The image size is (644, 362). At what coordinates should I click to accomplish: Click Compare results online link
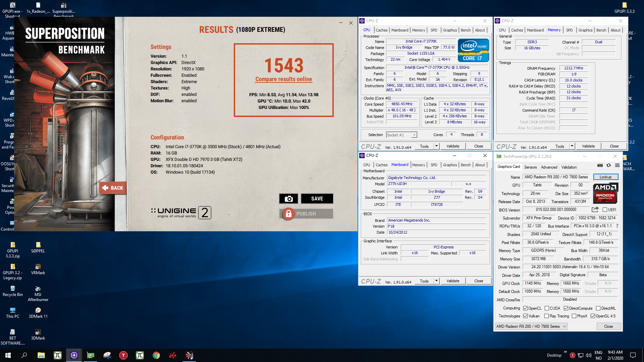tap(284, 79)
